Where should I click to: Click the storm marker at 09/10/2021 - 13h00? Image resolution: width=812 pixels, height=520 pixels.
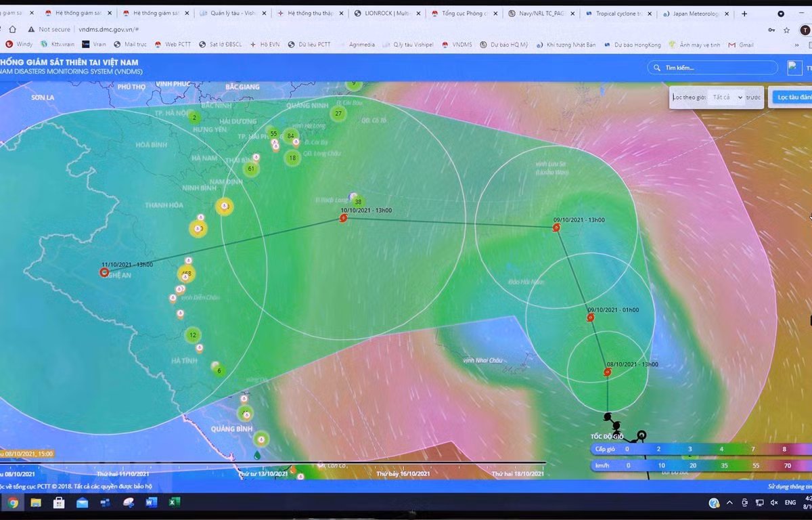tap(556, 228)
